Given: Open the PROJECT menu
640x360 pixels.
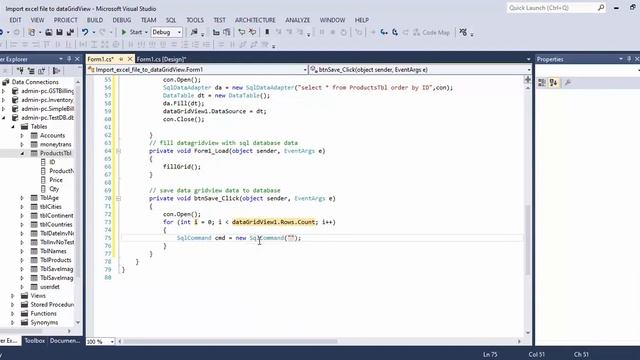Looking at the screenshot, I should (65, 20).
